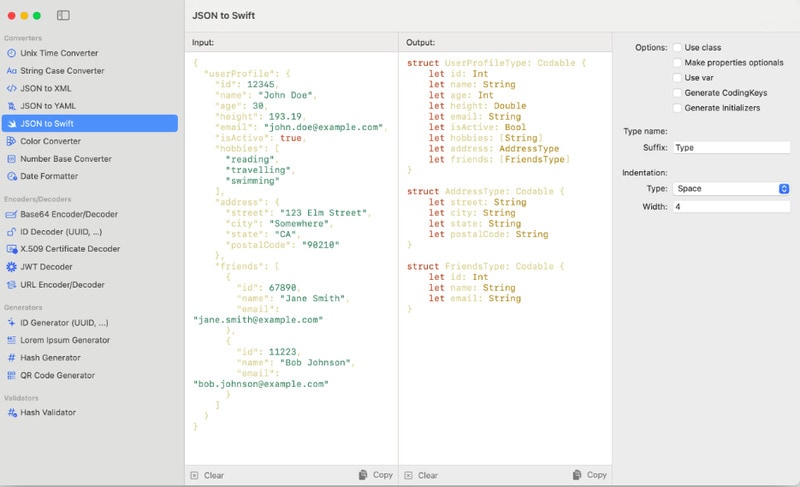Select String Case Converter in sidebar
The image size is (800, 487).
pyautogui.click(x=62, y=71)
